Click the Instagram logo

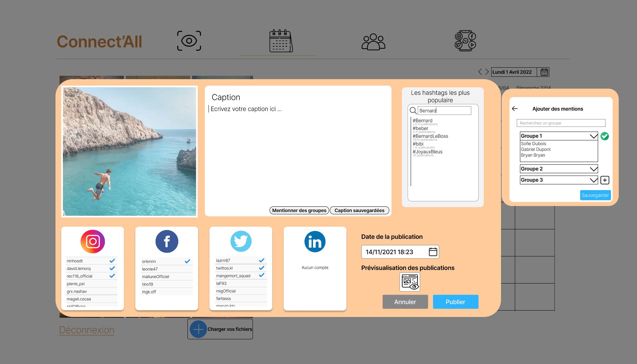tap(93, 242)
